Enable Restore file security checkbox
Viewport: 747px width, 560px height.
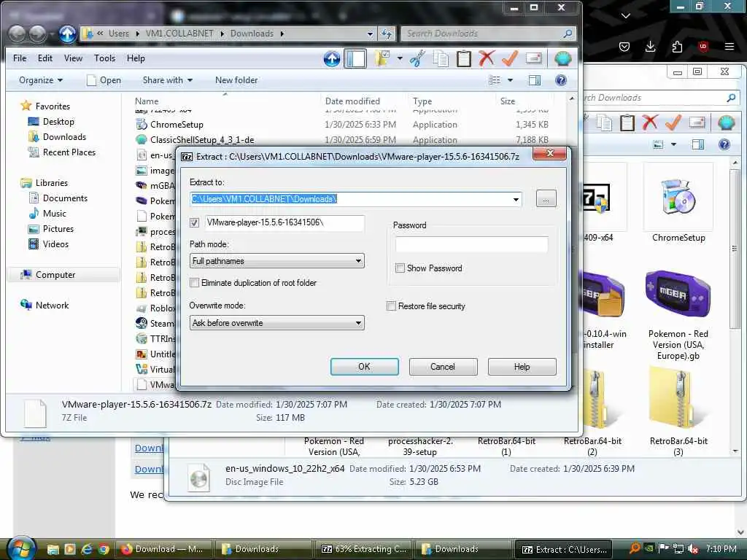tap(391, 306)
